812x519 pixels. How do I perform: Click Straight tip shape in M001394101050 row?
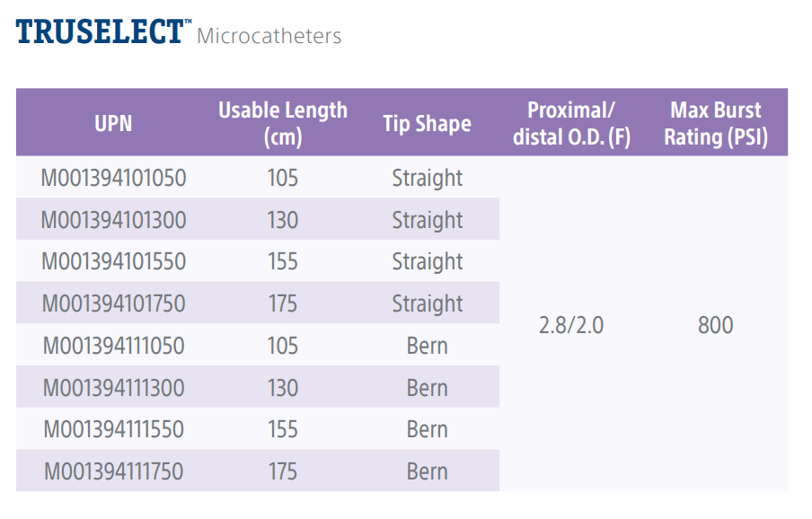[x=427, y=178]
